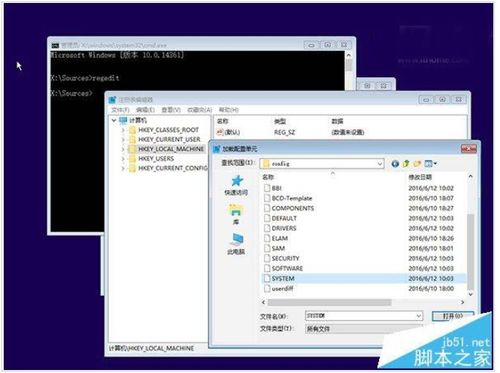Click the HKEY_CURRENT_CONFIG folder icon
The height and width of the screenshot is (373, 500).
coord(133,168)
